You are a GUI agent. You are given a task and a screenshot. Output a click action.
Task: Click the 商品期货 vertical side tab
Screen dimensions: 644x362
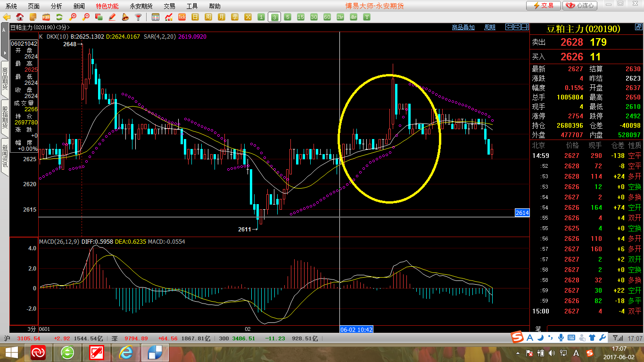5,78
